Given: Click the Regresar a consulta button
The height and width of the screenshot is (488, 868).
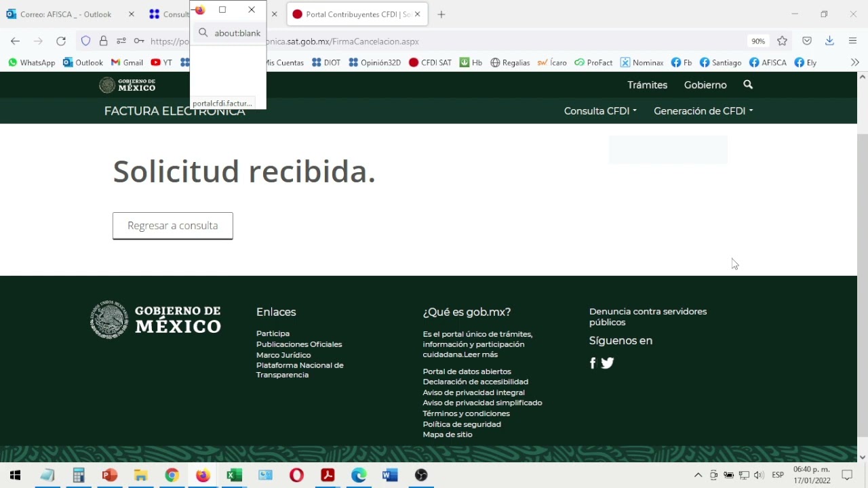Looking at the screenshot, I should coord(173,226).
